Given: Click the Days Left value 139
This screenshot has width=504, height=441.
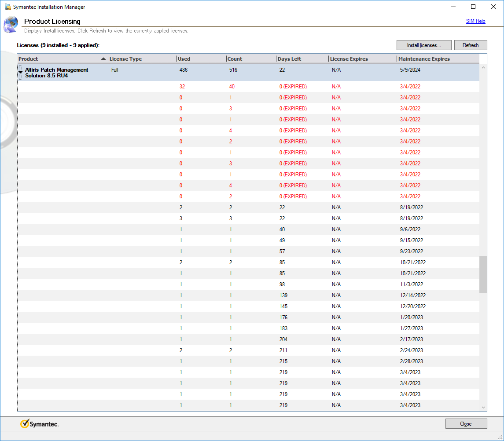Looking at the screenshot, I should (x=283, y=295).
